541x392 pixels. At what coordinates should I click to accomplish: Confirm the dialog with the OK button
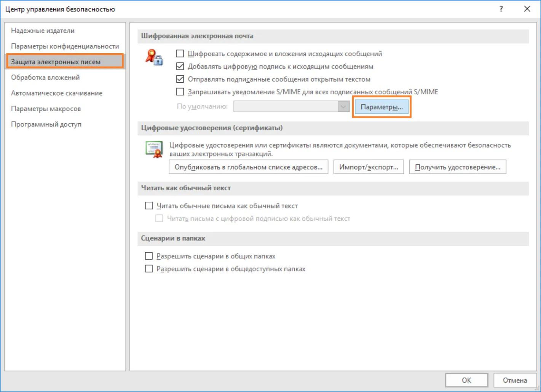(x=466, y=380)
